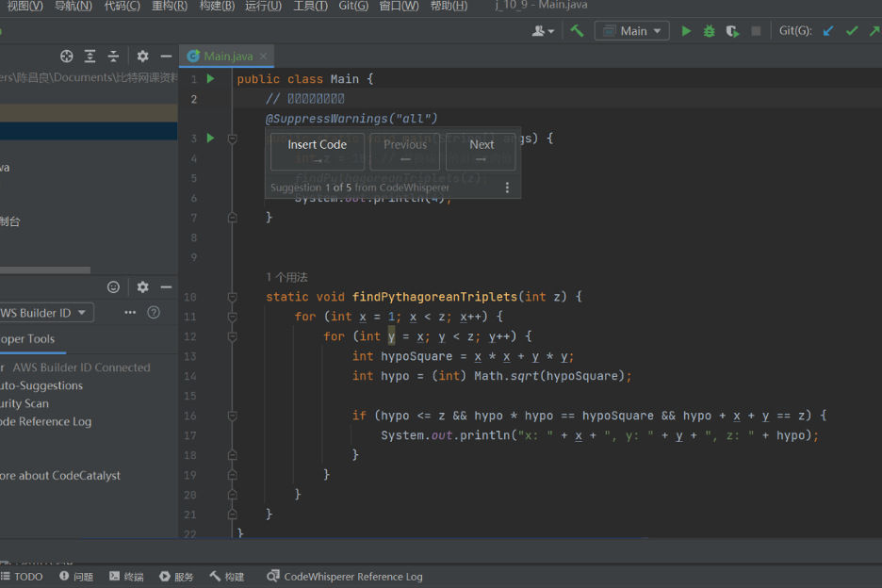Open the Git(G) menu
The image size is (882, 588).
353,6
